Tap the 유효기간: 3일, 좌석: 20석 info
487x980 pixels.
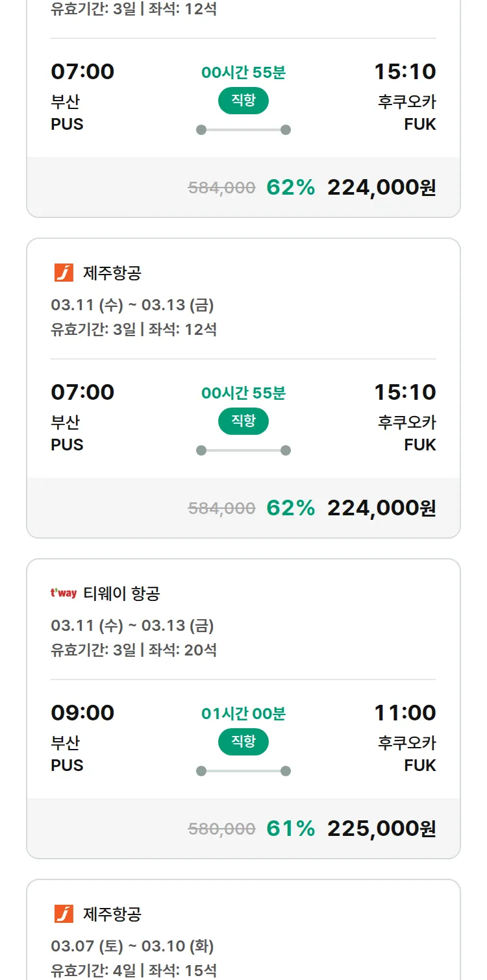coord(134,650)
